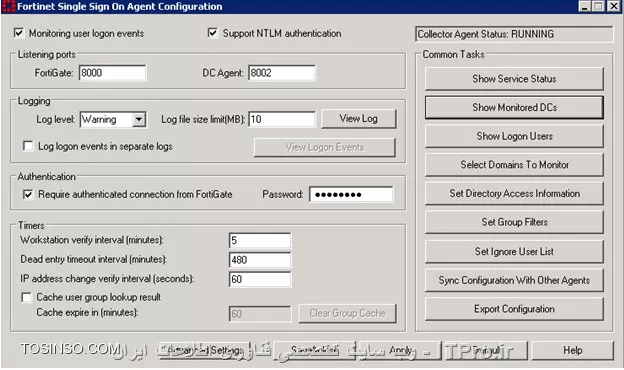Image resolution: width=624 pixels, height=370 pixels.
Task: Click the Apply button
Action: (401, 350)
